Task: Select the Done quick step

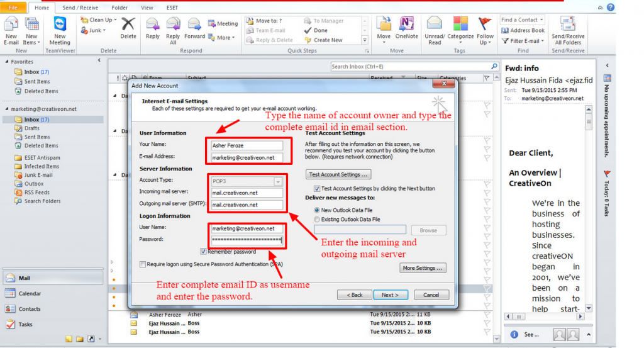Action: 316,30
